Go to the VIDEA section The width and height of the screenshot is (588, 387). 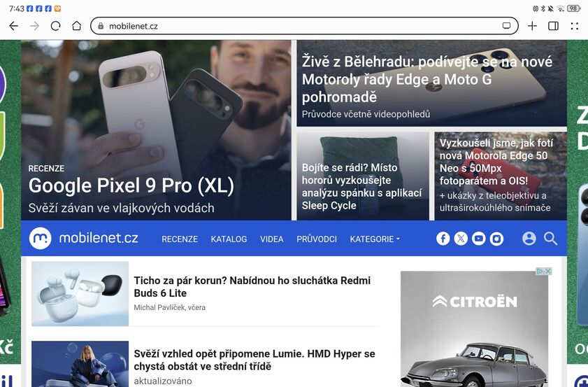pos(271,239)
